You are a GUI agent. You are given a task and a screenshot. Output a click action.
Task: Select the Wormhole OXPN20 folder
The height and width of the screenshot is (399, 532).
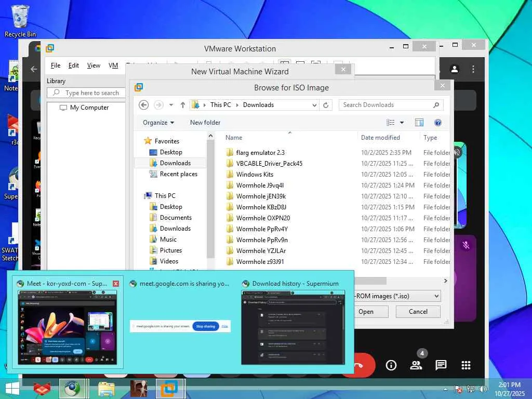point(258,218)
